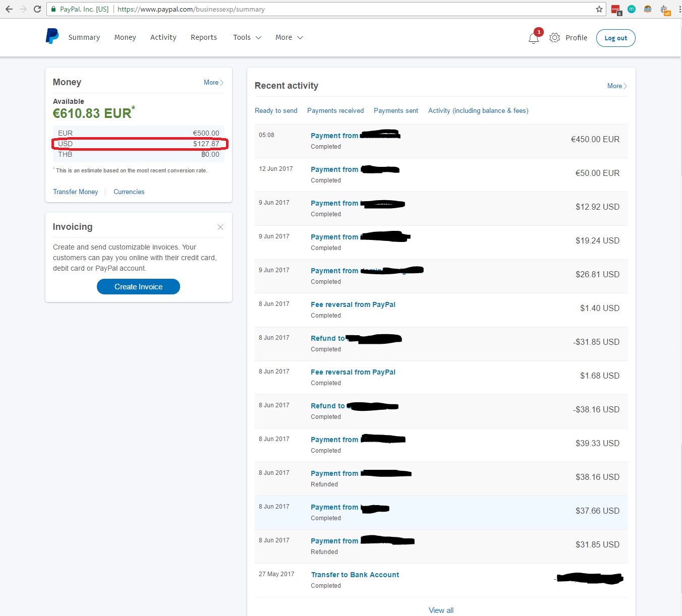Click the settings gear icon

[555, 38]
